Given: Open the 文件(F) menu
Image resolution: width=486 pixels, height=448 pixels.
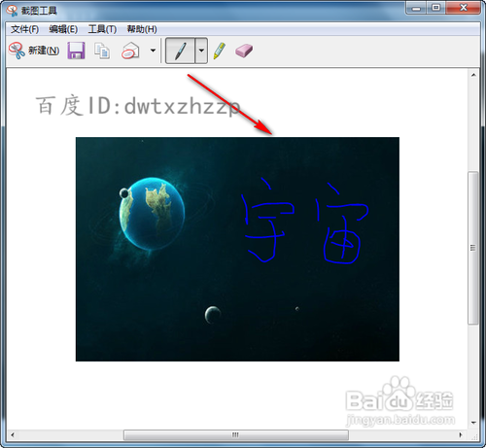Looking at the screenshot, I should (x=24, y=29).
